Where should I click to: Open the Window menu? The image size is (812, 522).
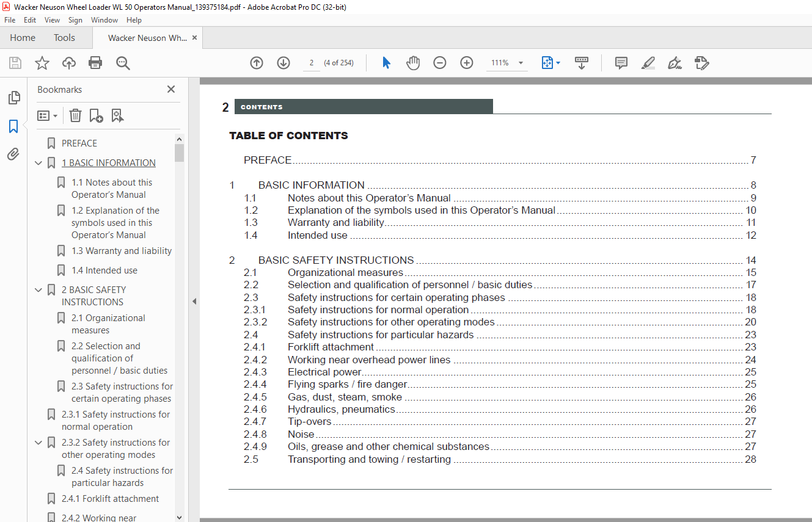[x=104, y=20]
